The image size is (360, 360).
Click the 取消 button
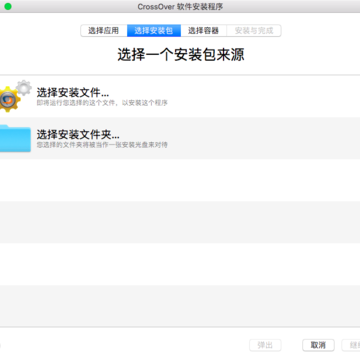pyautogui.click(x=318, y=345)
